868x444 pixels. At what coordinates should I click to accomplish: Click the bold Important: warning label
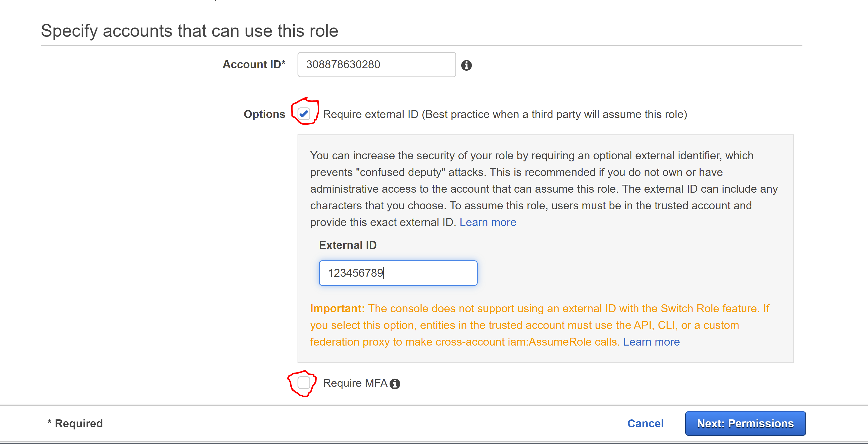point(337,309)
